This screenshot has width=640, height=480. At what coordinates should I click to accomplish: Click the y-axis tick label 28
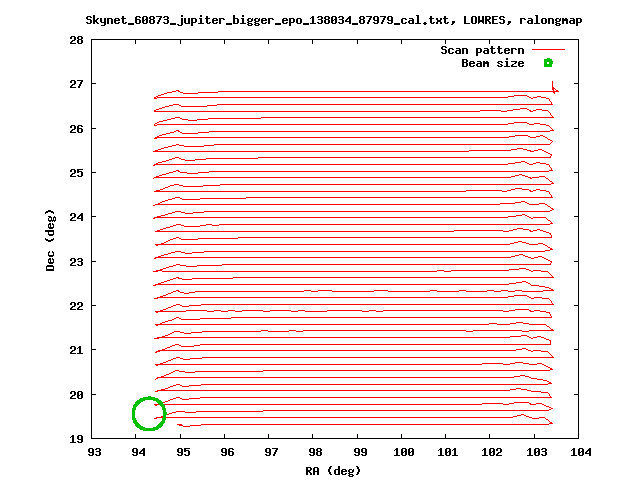tap(76, 40)
